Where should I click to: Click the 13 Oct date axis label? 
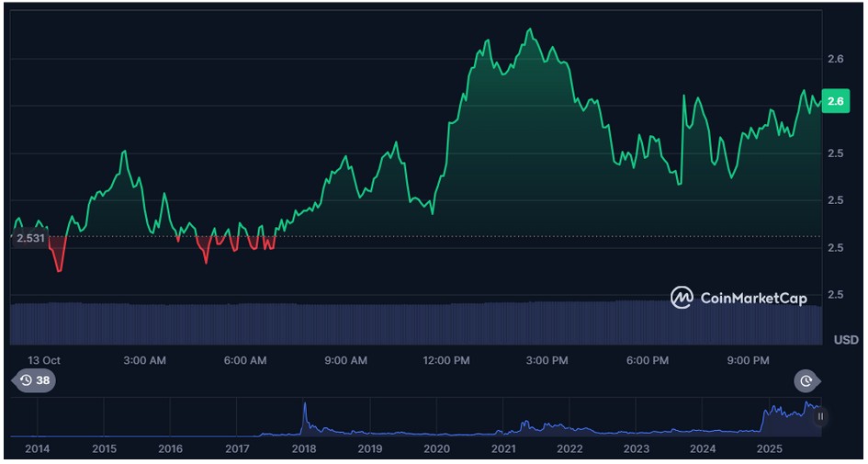(43, 360)
